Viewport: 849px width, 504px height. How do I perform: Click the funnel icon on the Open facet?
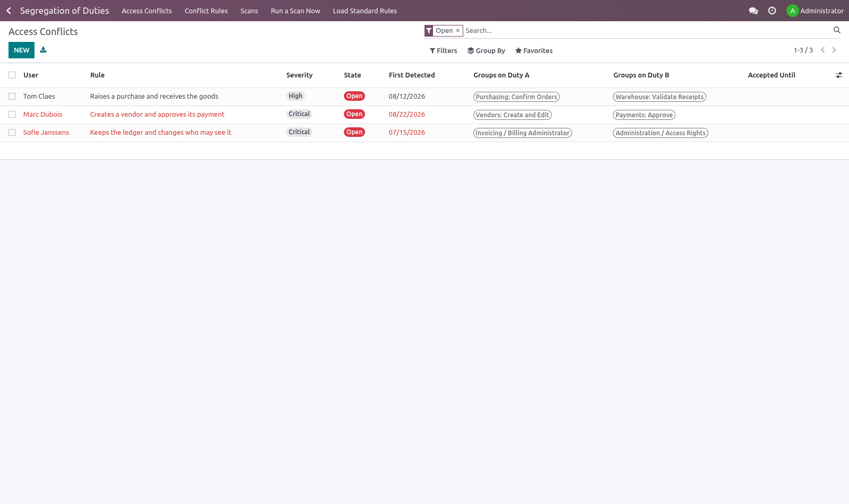[429, 31]
